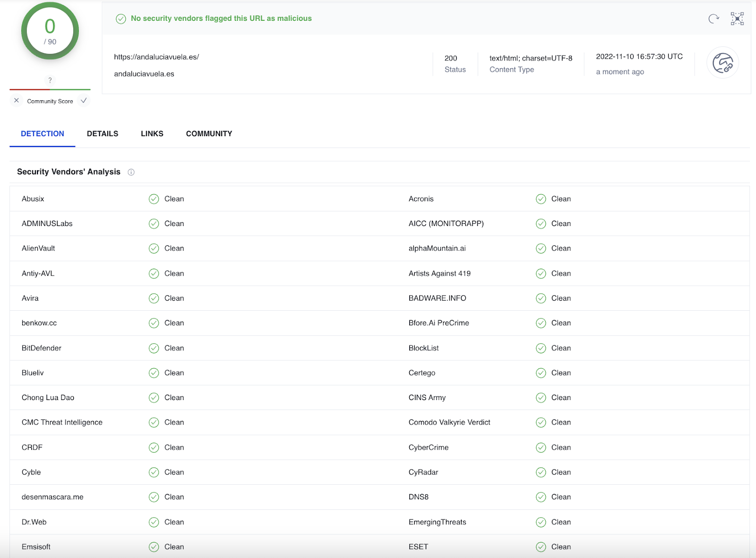The width and height of the screenshot is (756, 558).
Task: Click the Community Score bar
Action: tap(50, 89)
